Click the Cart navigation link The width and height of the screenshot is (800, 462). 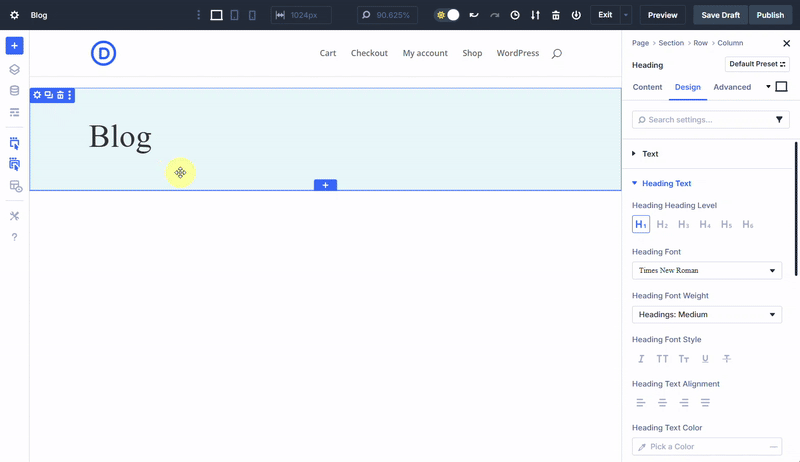pyautogui.click(x=328, y=53)
